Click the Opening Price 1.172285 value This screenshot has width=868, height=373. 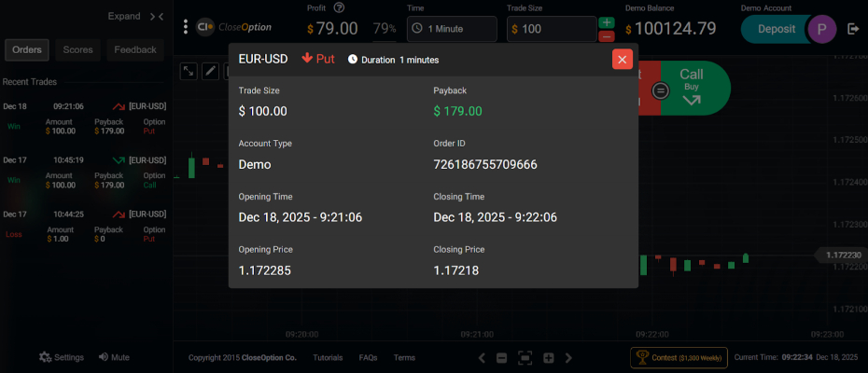(265, 270)
